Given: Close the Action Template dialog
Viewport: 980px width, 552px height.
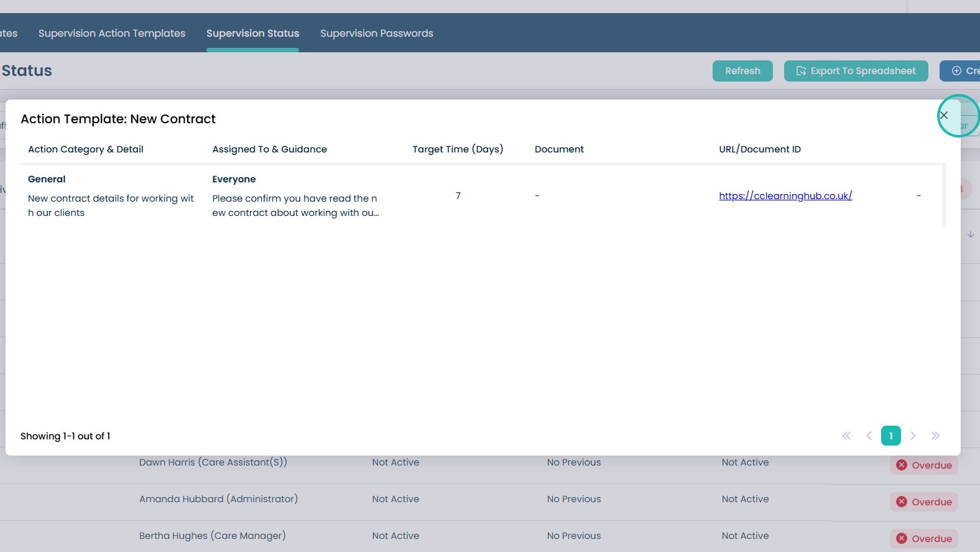Looking at the screenshot, I should click(x=943, y=115).
